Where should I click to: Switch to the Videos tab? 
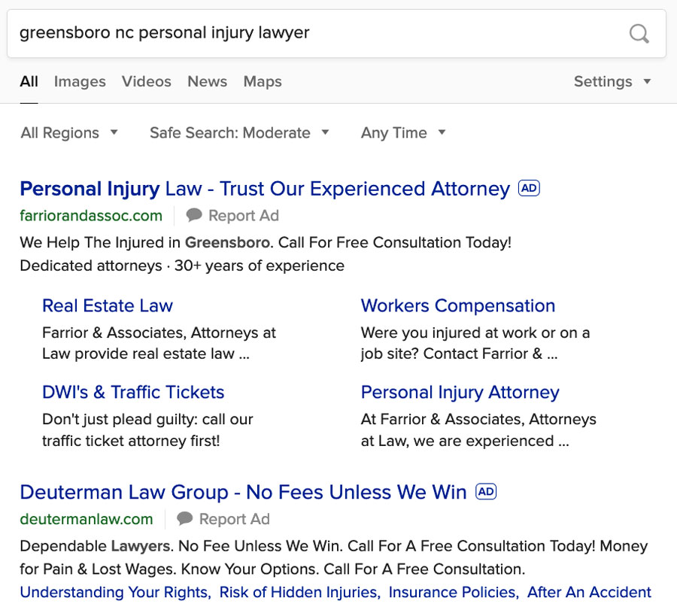pyautogui.click(x=147, y=81)
